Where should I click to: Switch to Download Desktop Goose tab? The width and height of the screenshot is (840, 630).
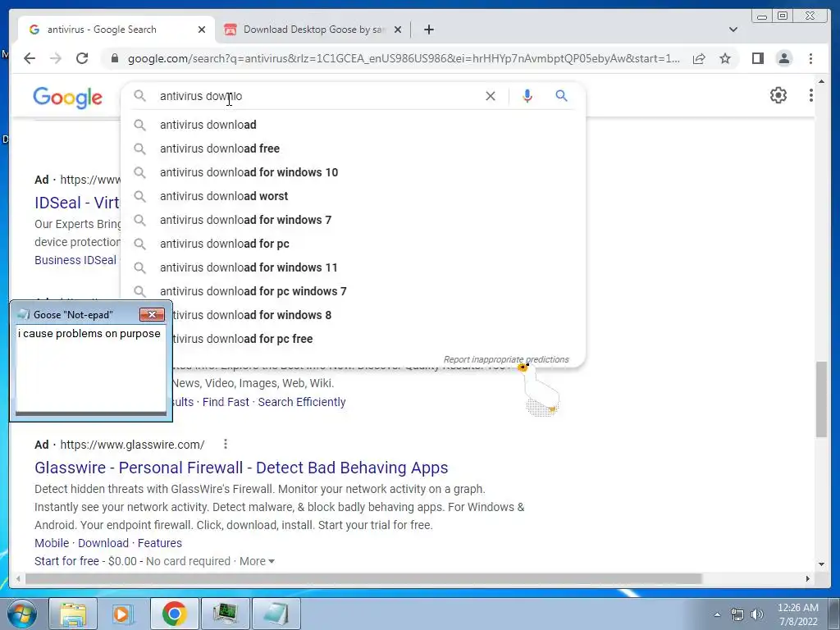point(313,30)
